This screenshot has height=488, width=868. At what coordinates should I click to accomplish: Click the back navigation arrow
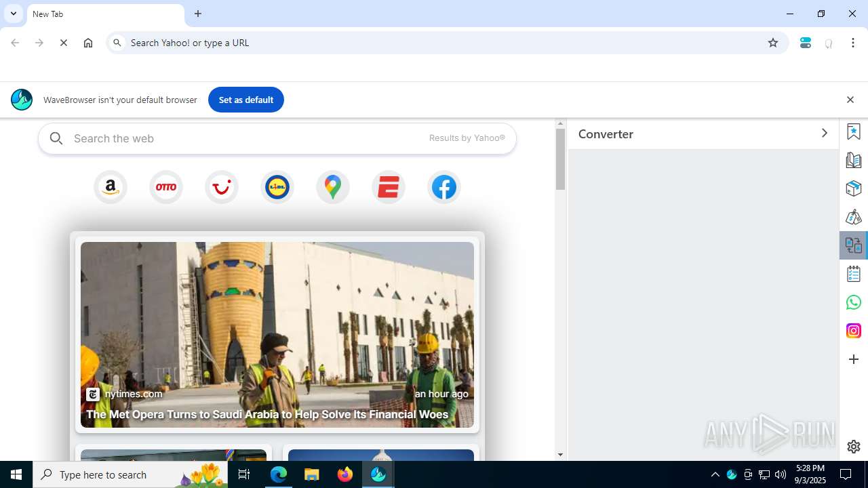15,43
